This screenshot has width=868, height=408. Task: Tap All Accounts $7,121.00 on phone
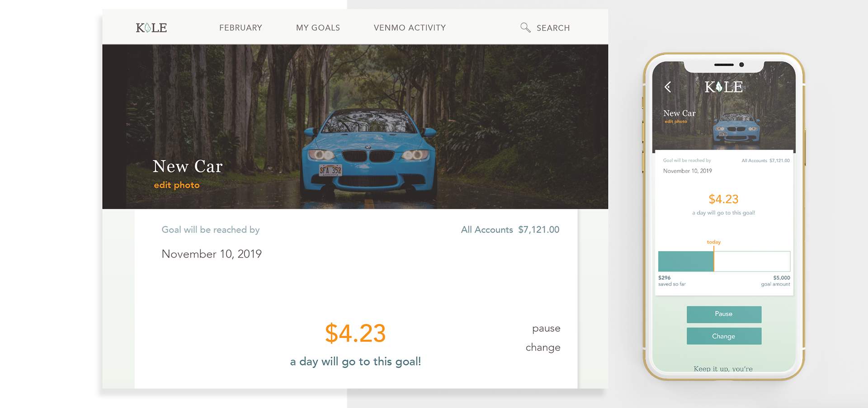pyautogui.click(x=765, y=160)
